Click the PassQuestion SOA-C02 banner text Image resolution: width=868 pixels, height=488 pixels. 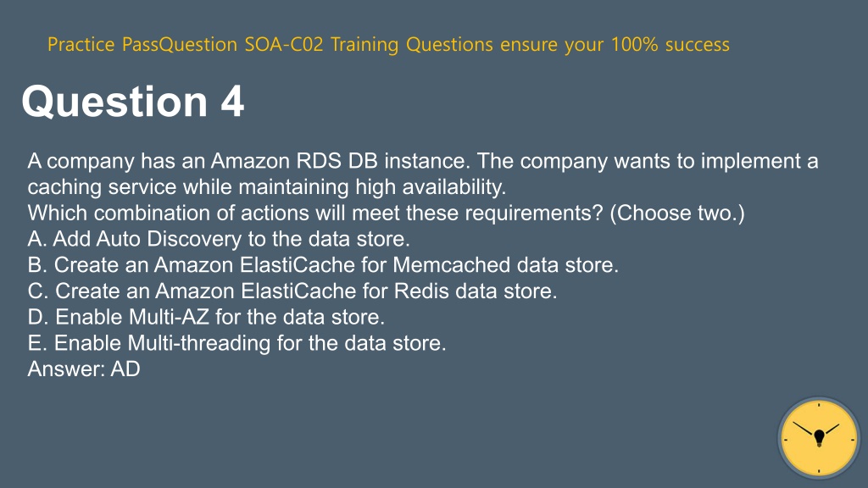tap(388, 44)
